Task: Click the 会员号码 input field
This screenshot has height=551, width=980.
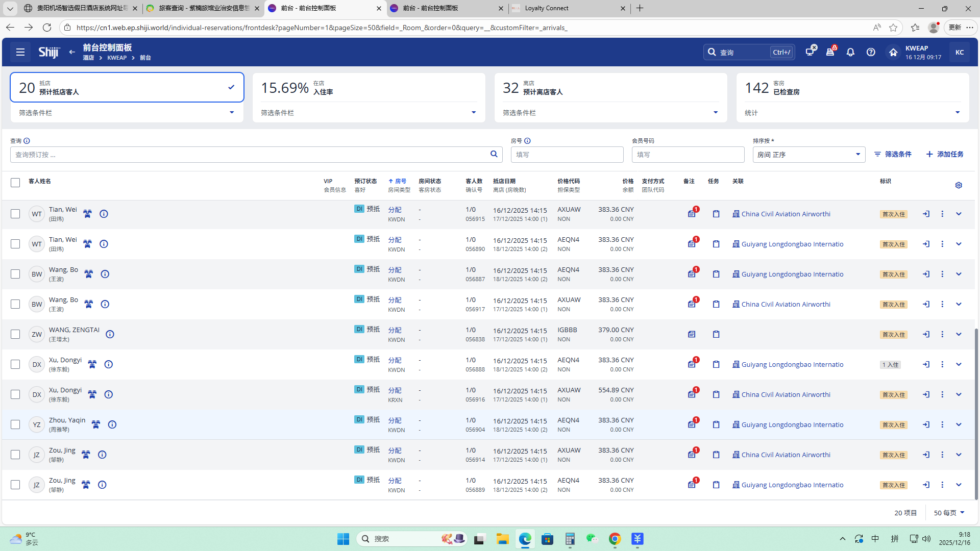Action: pos(688,155)
